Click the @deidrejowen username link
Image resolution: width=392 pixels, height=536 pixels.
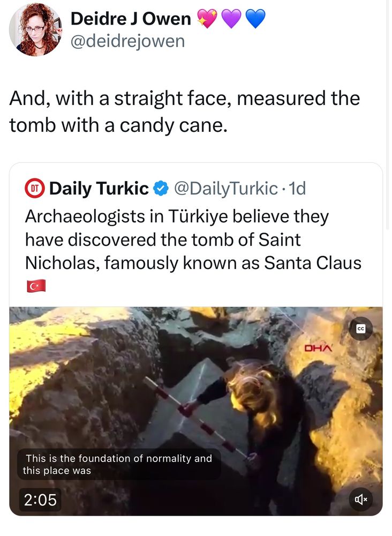point(129,40)
